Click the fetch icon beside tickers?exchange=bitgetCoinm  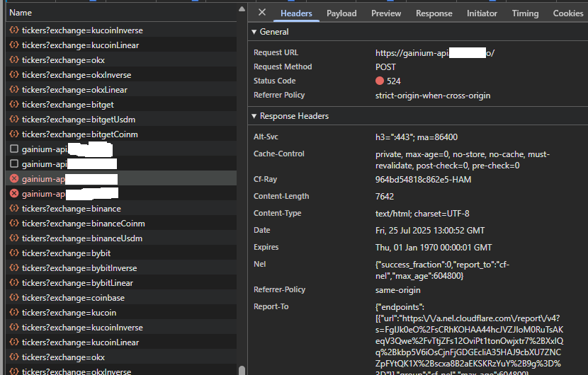[14, 134]
